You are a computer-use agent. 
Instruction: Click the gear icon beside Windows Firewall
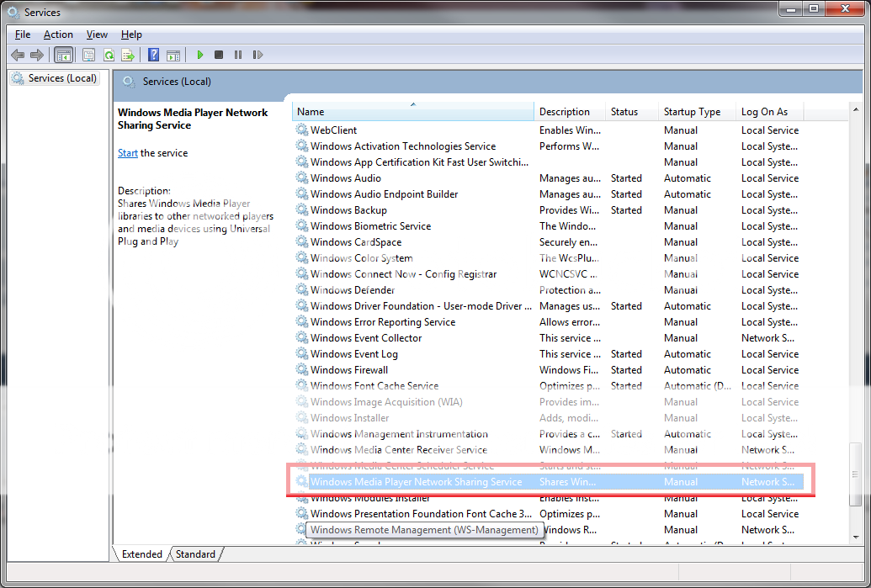pos(301,370)
